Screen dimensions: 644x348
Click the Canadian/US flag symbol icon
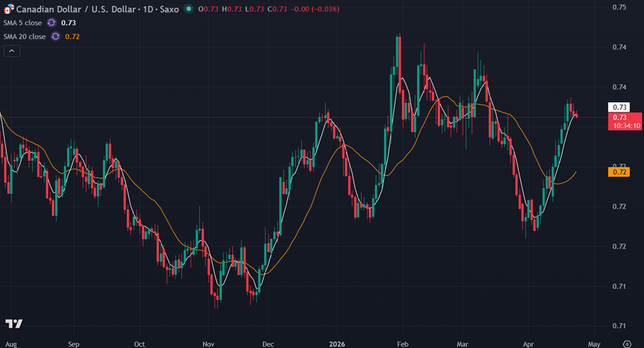click(9, 9)
